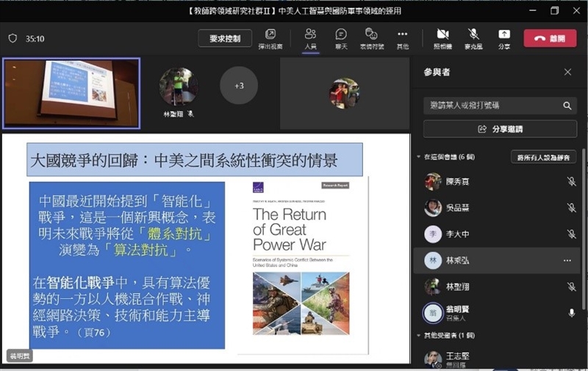Image resolution: width=588 pixels, height=371 pixels.
Task: Click the 分享 share screen icon
Action: click(x=504, y=37)
